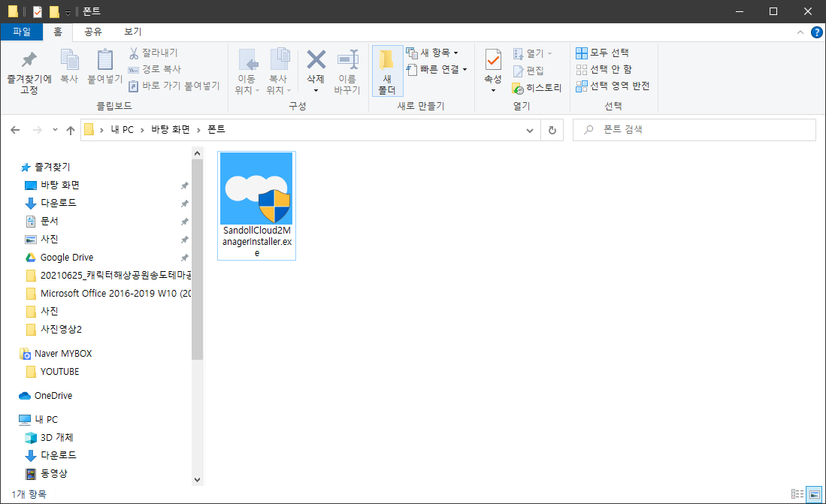Viewport: 826px width, 504px height.
Task: Click 폰트 in the address breadcrumb
Action: 216,129
